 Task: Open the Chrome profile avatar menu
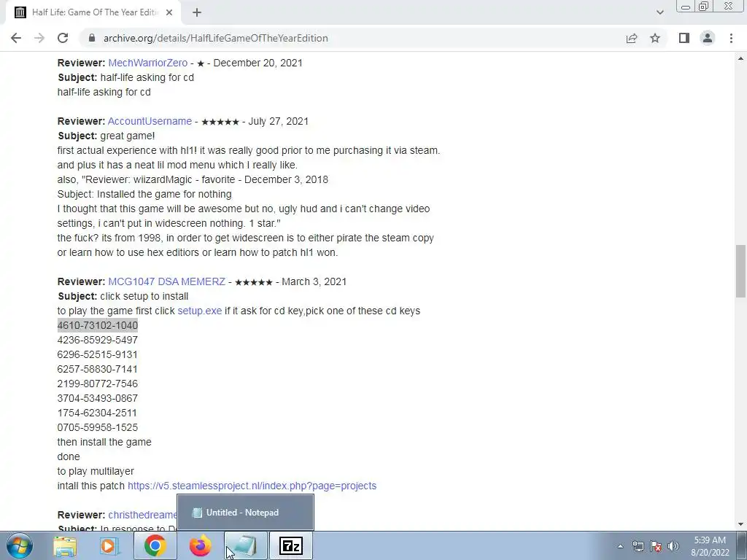(x=708, y=38)
